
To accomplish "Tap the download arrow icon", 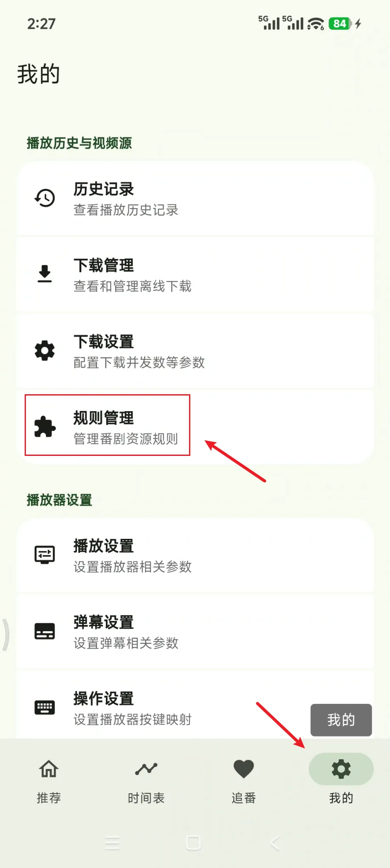I will point(45,274).
